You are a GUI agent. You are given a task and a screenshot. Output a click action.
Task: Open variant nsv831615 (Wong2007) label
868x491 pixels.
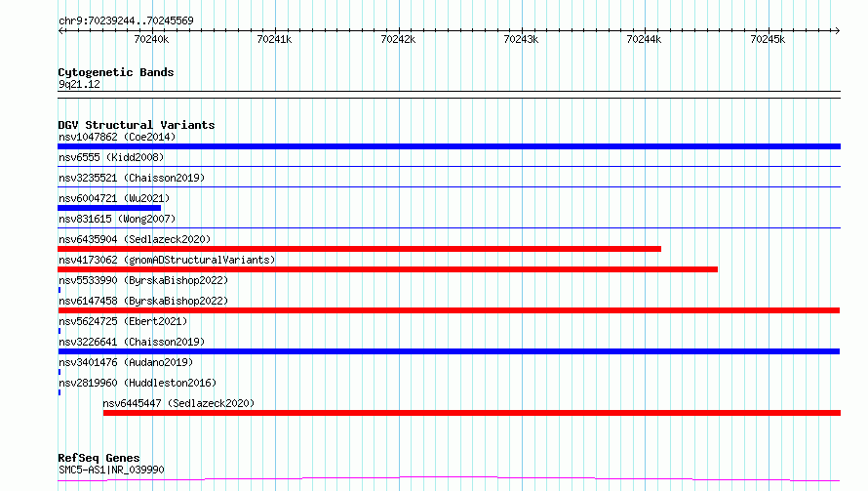pos(117,219)
